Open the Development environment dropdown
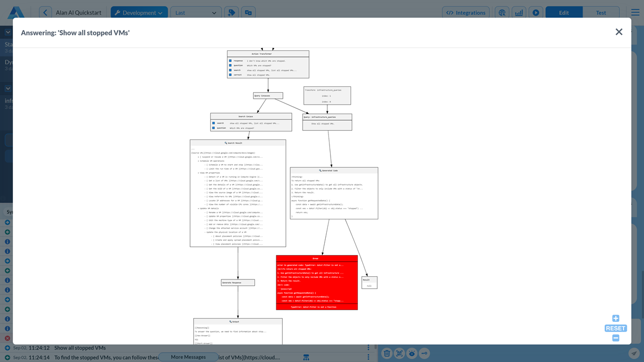The image size is (644, 362). 139,11
